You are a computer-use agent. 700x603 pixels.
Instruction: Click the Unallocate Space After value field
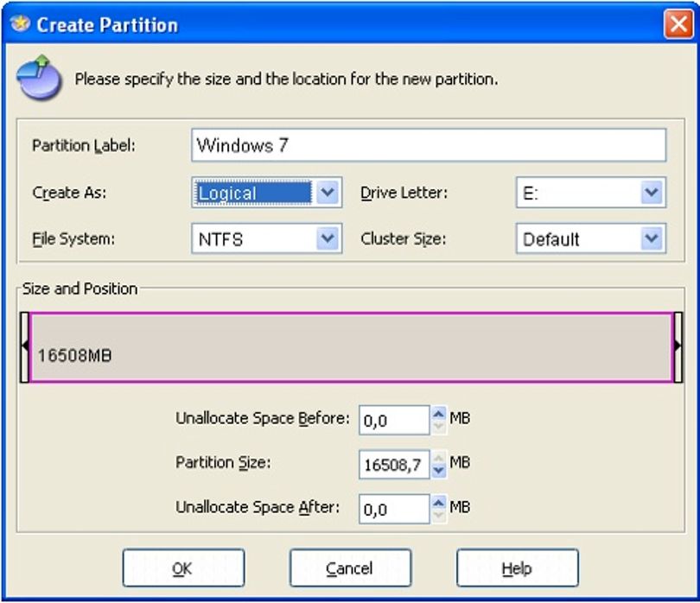(394, 509)
